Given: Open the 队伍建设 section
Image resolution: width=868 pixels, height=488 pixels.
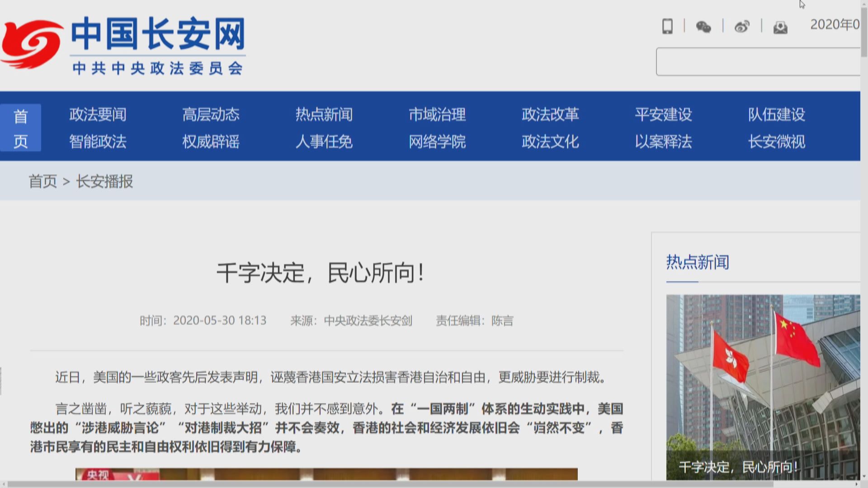Looking at the screenshot, I should (777, 115).
